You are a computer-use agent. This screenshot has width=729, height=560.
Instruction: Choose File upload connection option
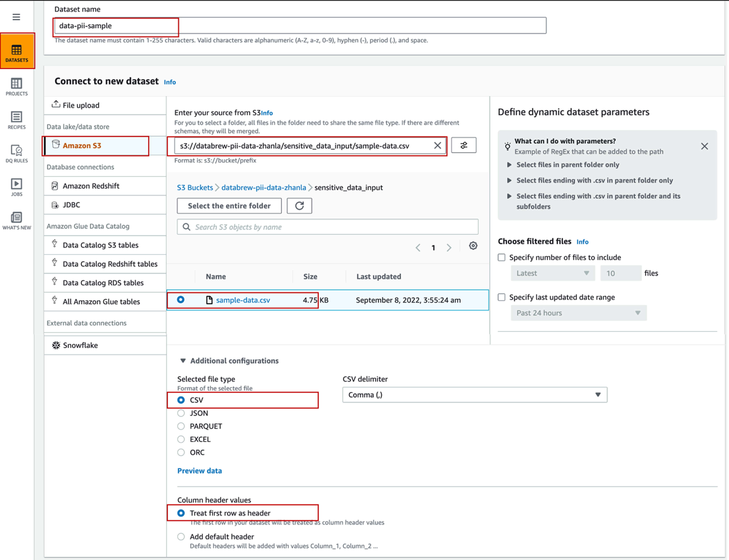coord(81,105)
